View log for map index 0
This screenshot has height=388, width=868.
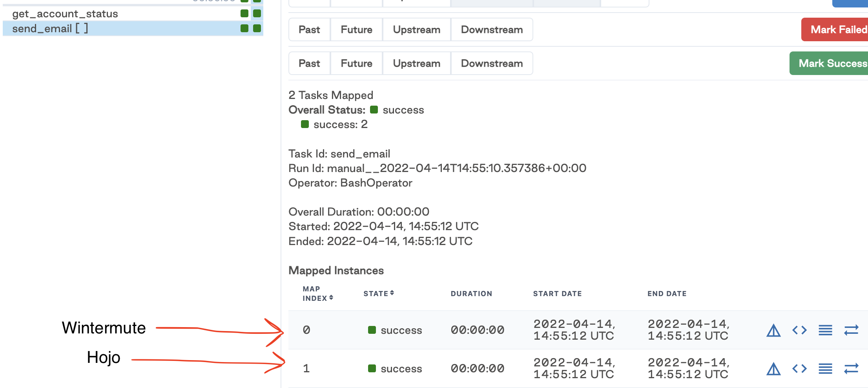pos(825,330)
